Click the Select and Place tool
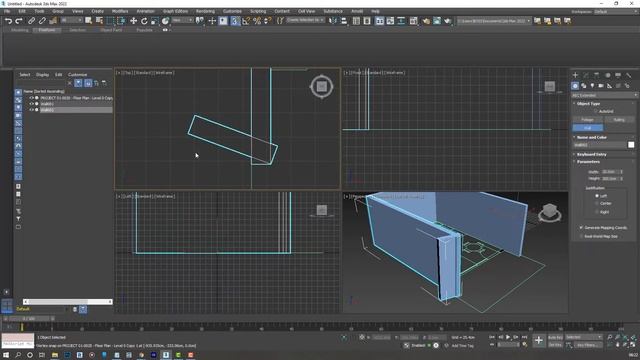The height and width of the screenshot is (360, 640). click(165, 21)
